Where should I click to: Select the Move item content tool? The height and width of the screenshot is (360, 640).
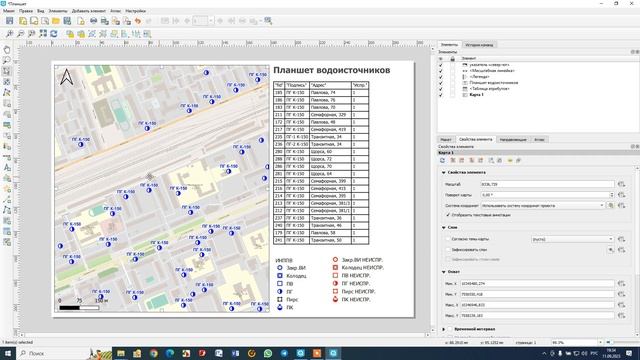point(7,82)
